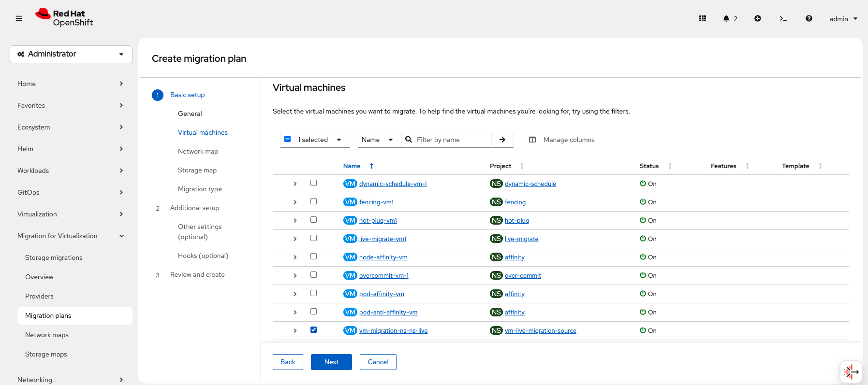This screenshot has height=385, width=868.
Task: Check the dynamic-schedule-vm-1 checkbox
Action: click(313, 183)
